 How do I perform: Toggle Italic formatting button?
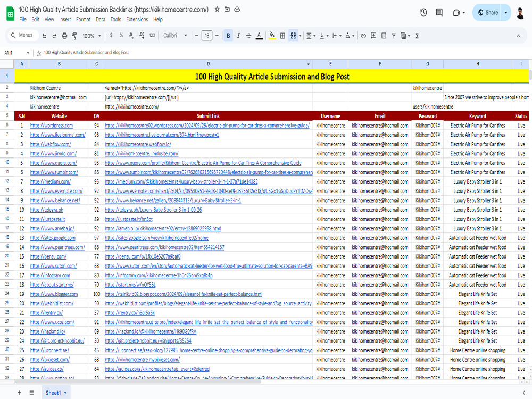click(x=238, y=36)
